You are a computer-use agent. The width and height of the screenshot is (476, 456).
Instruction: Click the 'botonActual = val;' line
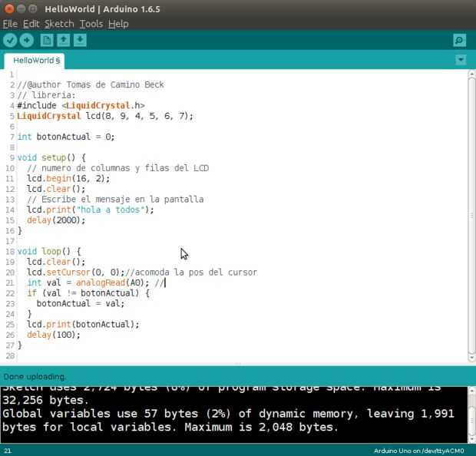[x=81, y=303]
